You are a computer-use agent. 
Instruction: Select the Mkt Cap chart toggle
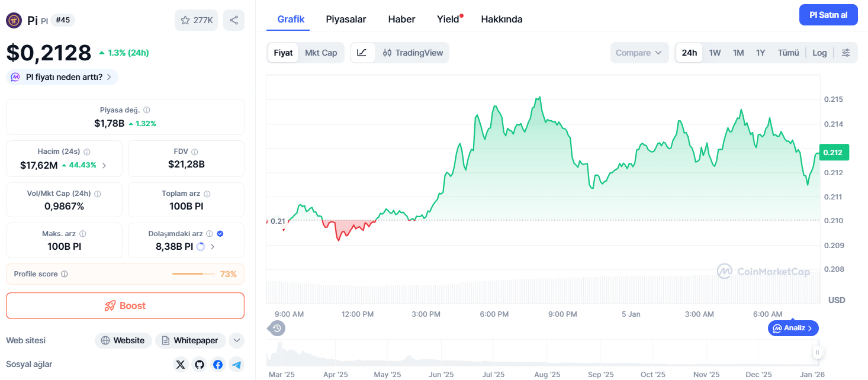pyautogui.click(x=321, y=53)
